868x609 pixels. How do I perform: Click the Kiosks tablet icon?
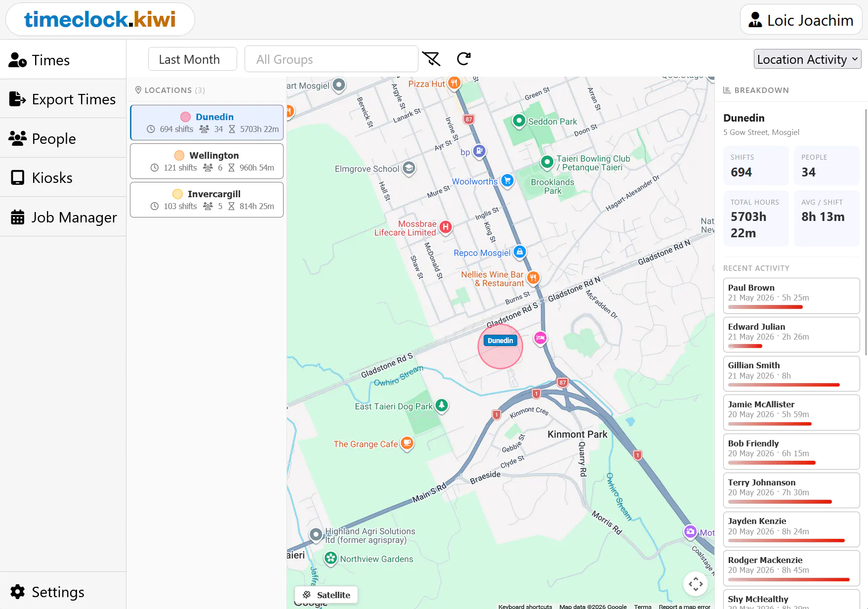click(18, 177)
